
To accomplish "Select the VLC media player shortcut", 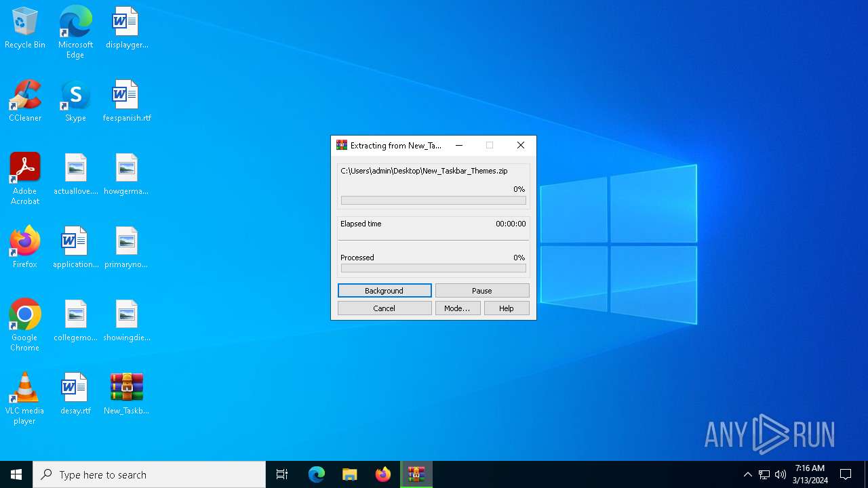I will click(x=25, y=399).
